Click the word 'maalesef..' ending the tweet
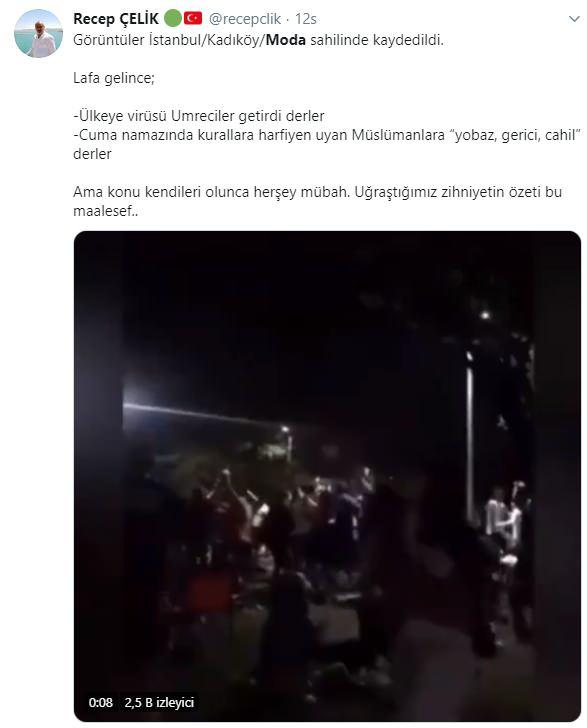The width and height of the screenshot is (587, 728). (105, 211)
